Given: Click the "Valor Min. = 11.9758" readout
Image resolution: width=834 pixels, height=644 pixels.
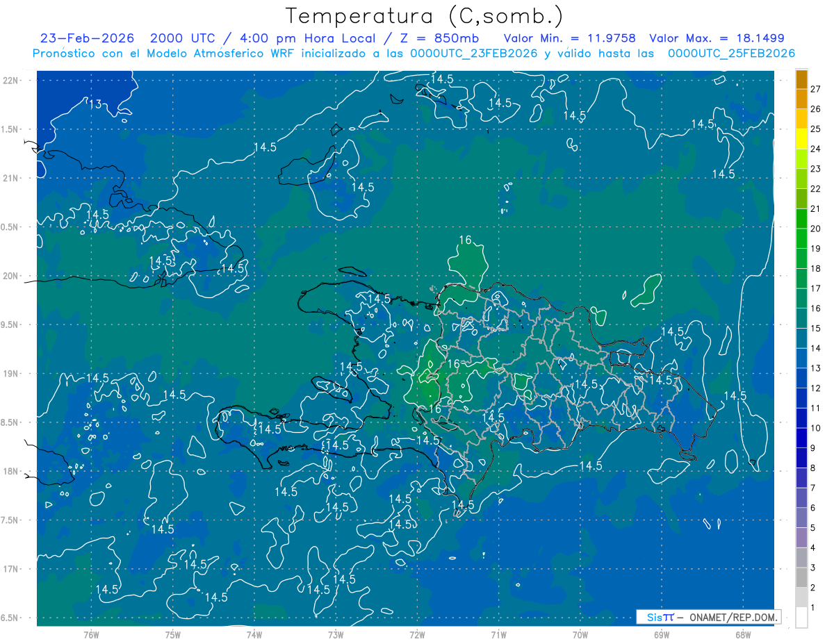Looking at the screenshot, I should coord(569,38).
